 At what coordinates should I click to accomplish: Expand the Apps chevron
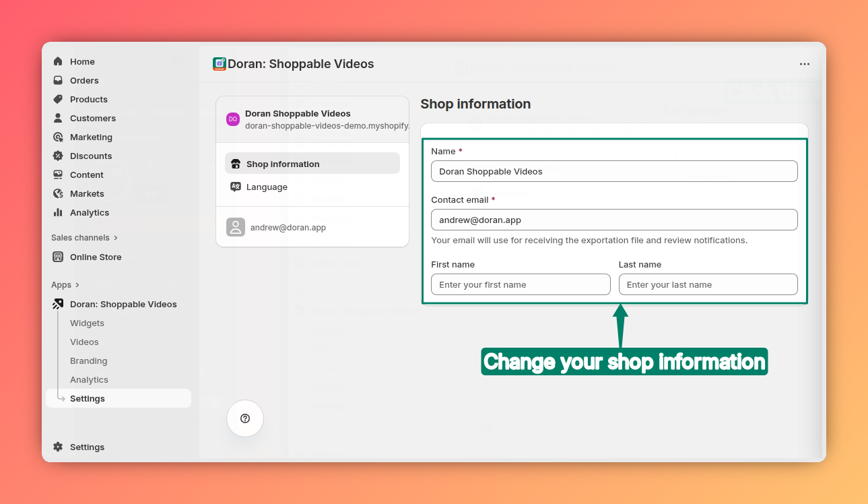(77, 285)
